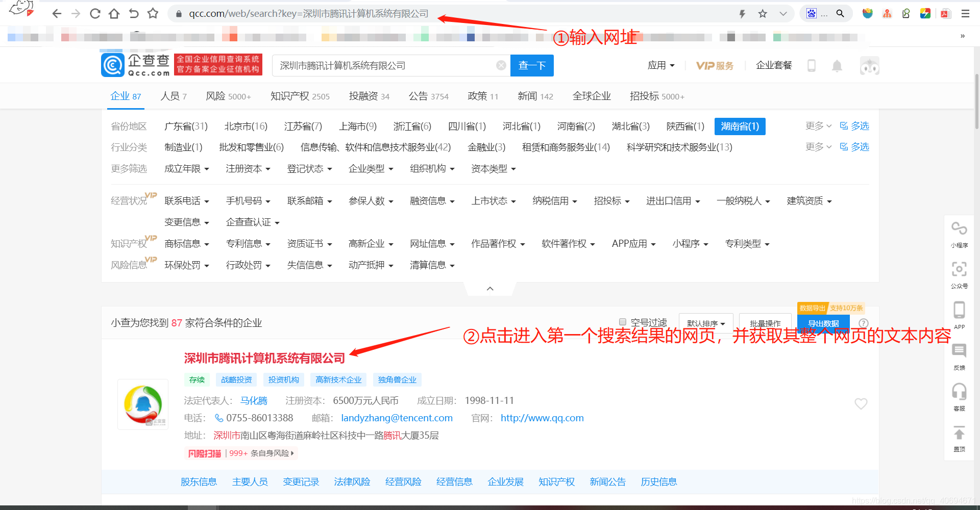980x510 pixels.
Task: Open 默认排序 sort dropdown
Action: click(706, 323)
